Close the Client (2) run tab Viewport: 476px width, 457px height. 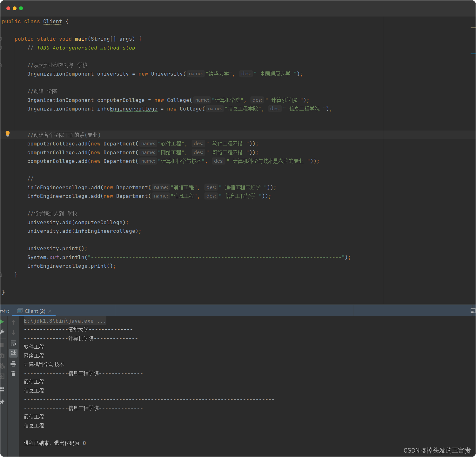tap(50, 311)
